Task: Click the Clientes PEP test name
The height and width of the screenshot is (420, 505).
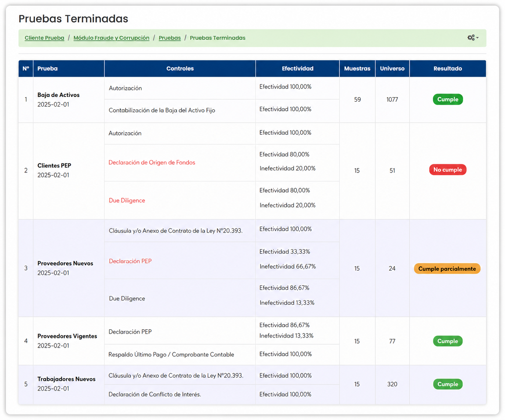Action: click(x=54, y=166)
